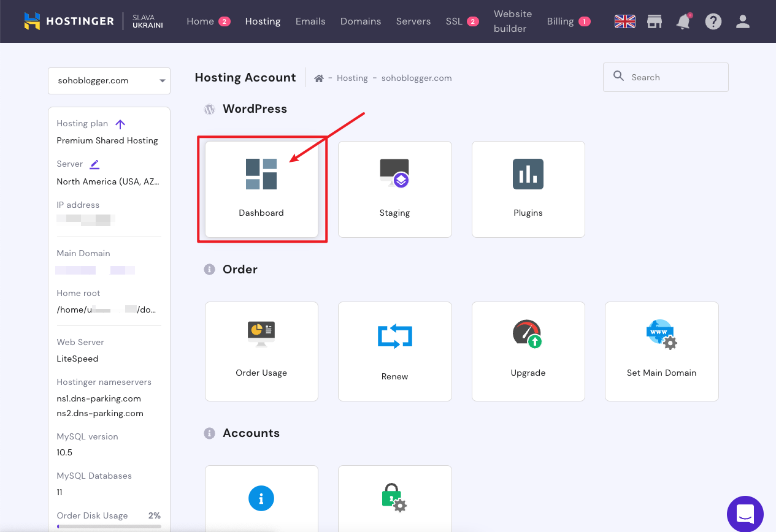Open the sohoblogger.com domain dropdown
This screenshot has height=532, width=776.
coord(109,80)
